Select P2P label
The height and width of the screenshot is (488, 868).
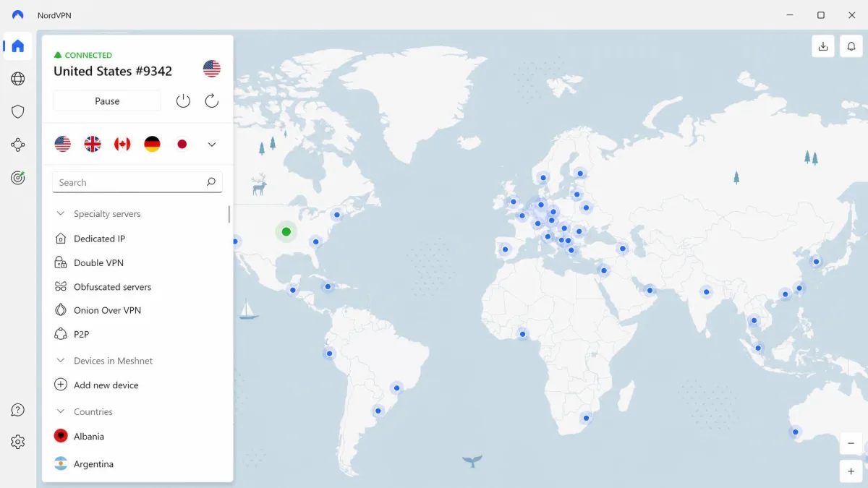click(x=81, y=335)
